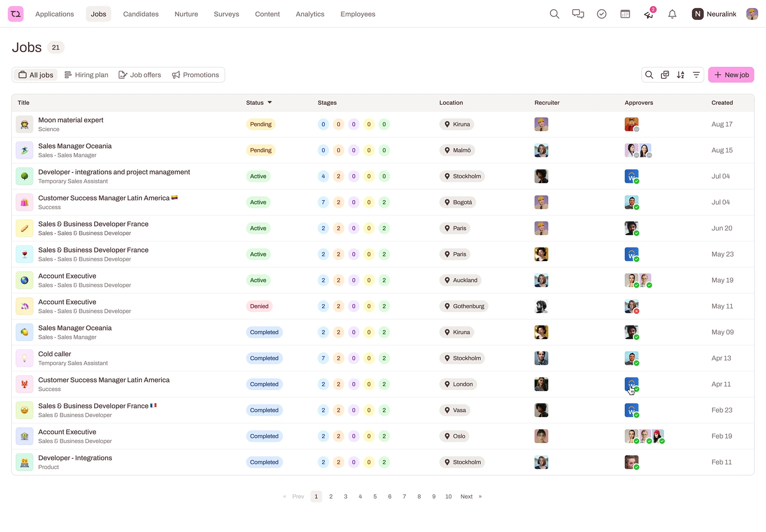766x532 pixels.
Task: Open the to-do checkmark icon
Action: coord(602,14)
